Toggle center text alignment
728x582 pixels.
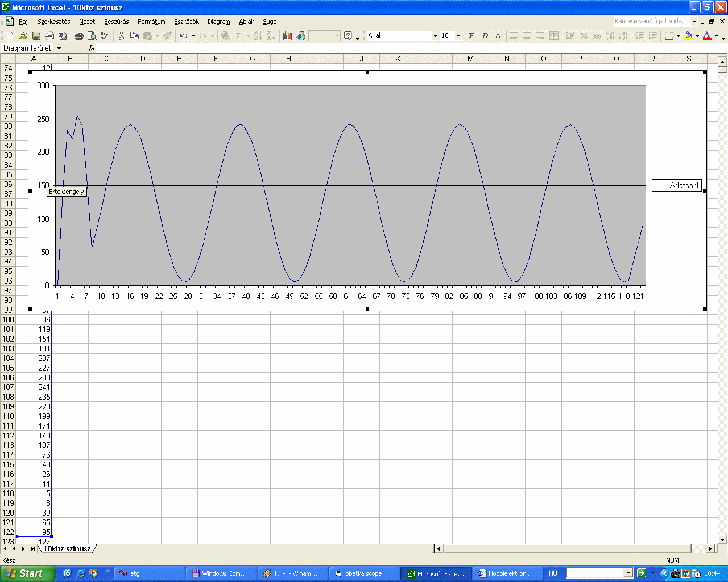pos(527,36)
